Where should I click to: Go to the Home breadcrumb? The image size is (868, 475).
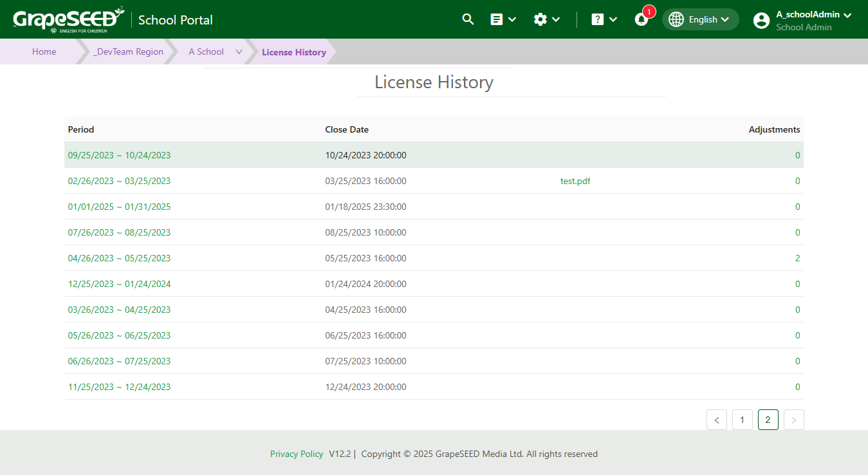click(x=44, y=51)
